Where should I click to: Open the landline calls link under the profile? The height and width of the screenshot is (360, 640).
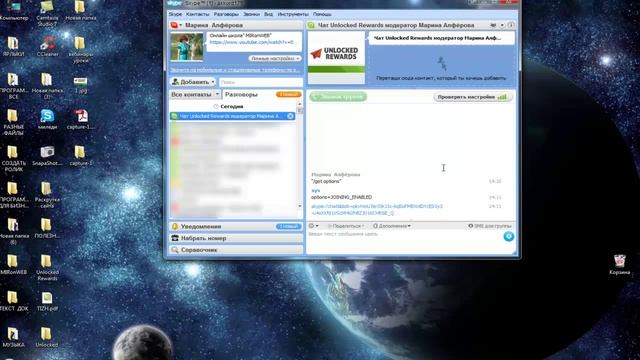point(235,70)
